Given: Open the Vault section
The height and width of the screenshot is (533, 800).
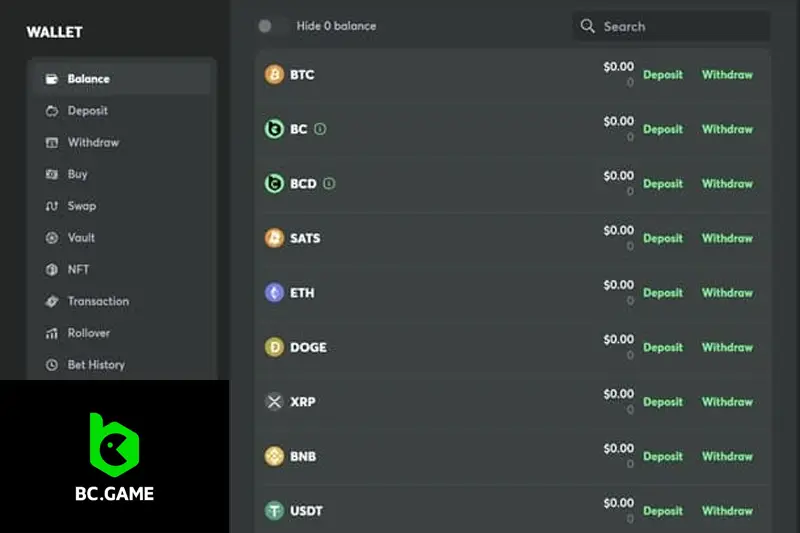Looking at the screenshot, I should 122,238.
